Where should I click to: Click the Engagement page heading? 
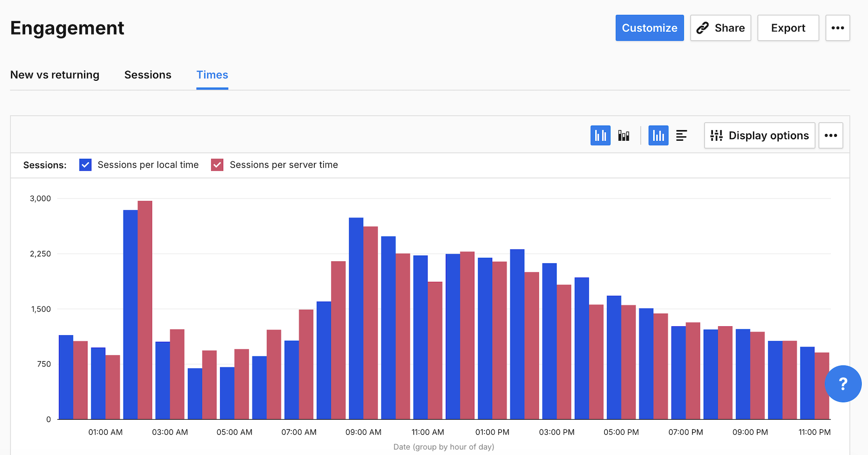tap(67, 28)
